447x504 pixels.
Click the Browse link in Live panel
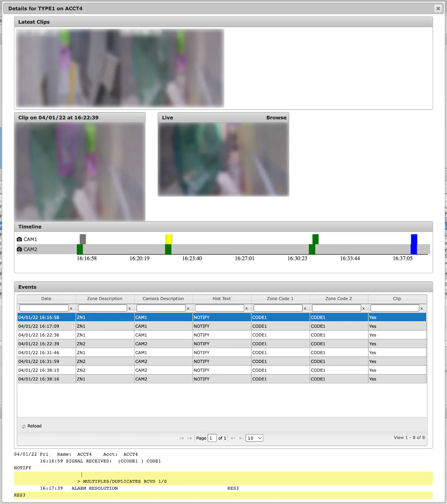[x=276, y=118]
